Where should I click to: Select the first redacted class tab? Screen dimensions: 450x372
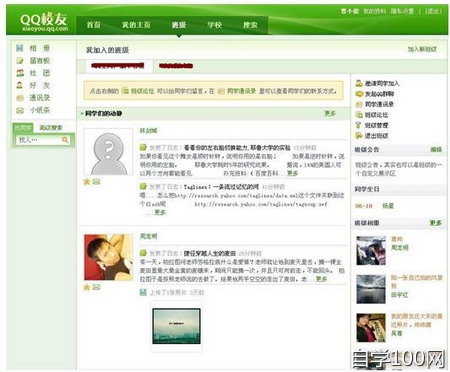(118, 66)
